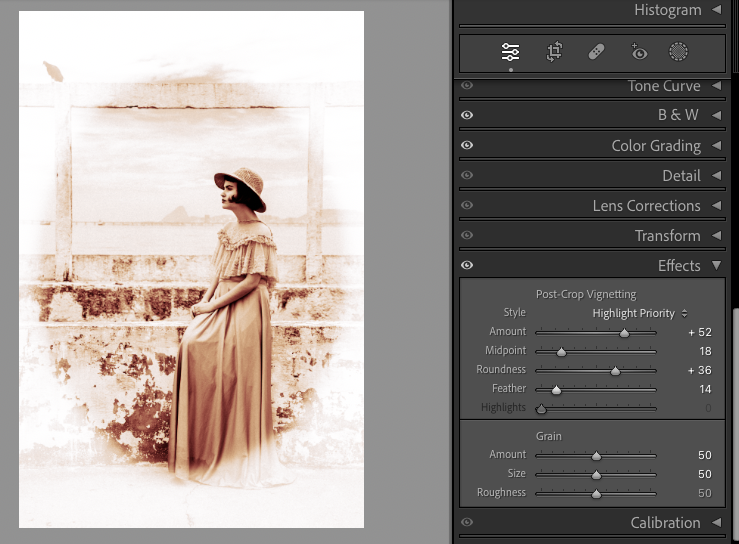Toggle the Effects panel eye switch
This screenshot has height=544, width=739.
(x=467, y=266)
